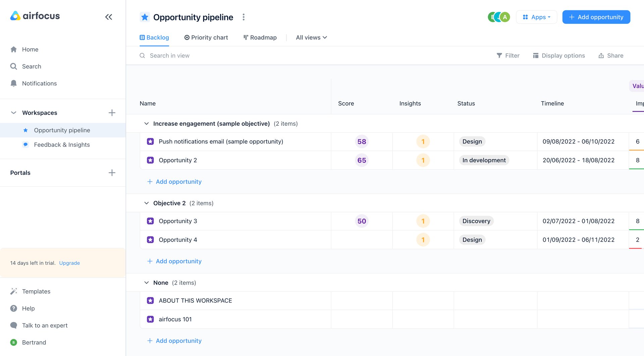Open Notifications from the sidebar
Viewport: 644px width, 356px height.
tap(39, 83)
